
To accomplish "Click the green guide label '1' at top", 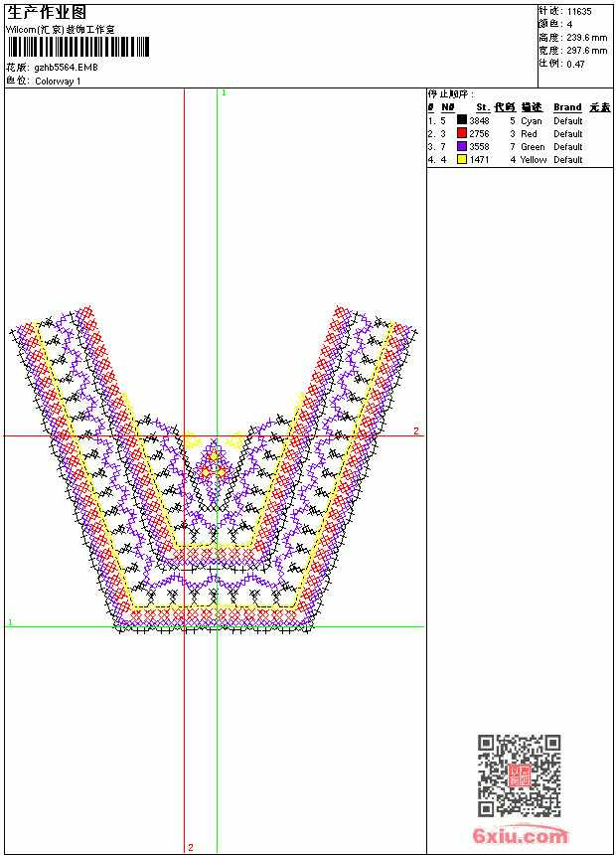I will click(x=224, y=93).
